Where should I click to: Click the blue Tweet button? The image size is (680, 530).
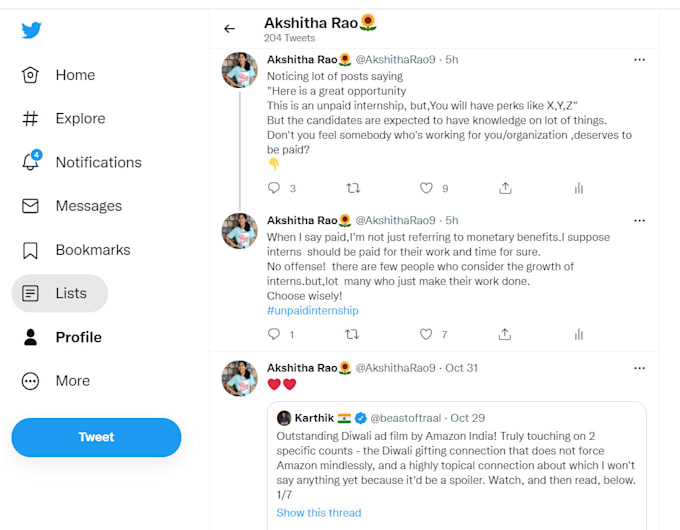96,437
